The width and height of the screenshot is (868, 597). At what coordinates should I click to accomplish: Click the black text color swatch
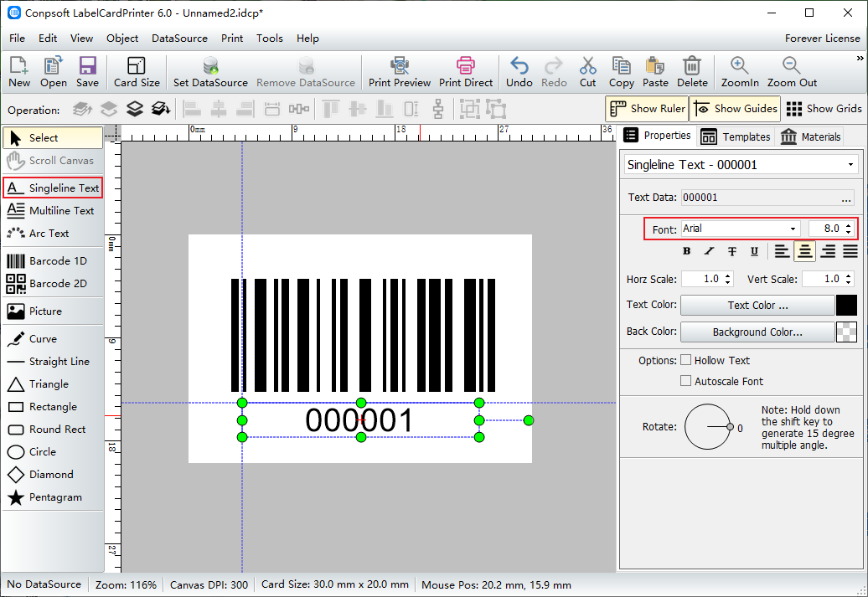point(846,305)
